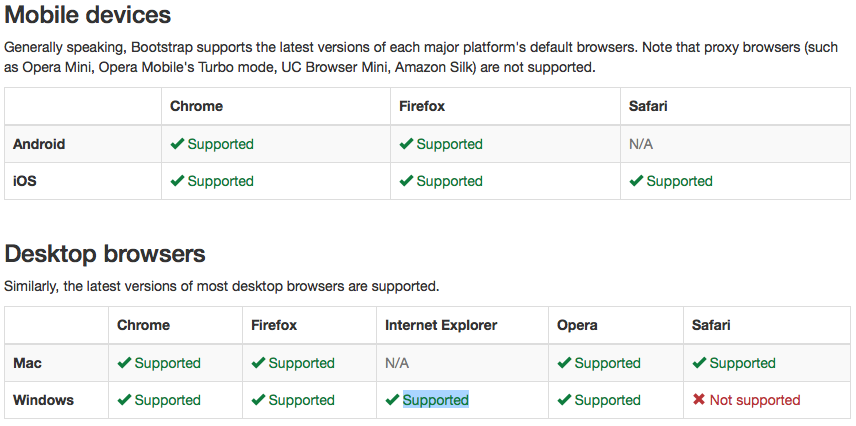
Task: Click the checkmark icon for Android Chrome
Action: click(177, 144)
